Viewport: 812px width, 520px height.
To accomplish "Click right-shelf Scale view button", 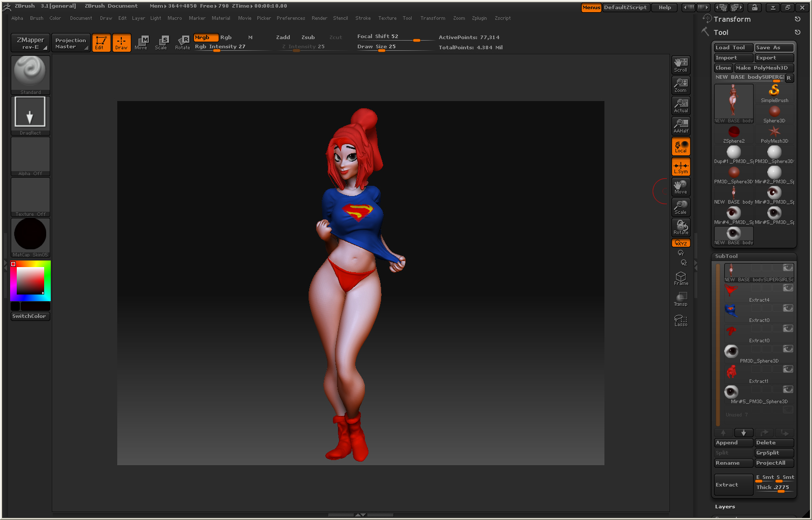I will [681, 207].
